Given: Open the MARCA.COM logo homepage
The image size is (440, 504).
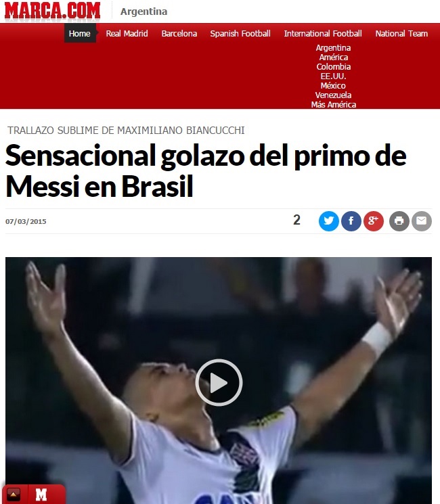Looking at the screenshot, I should tap(52, 11).
